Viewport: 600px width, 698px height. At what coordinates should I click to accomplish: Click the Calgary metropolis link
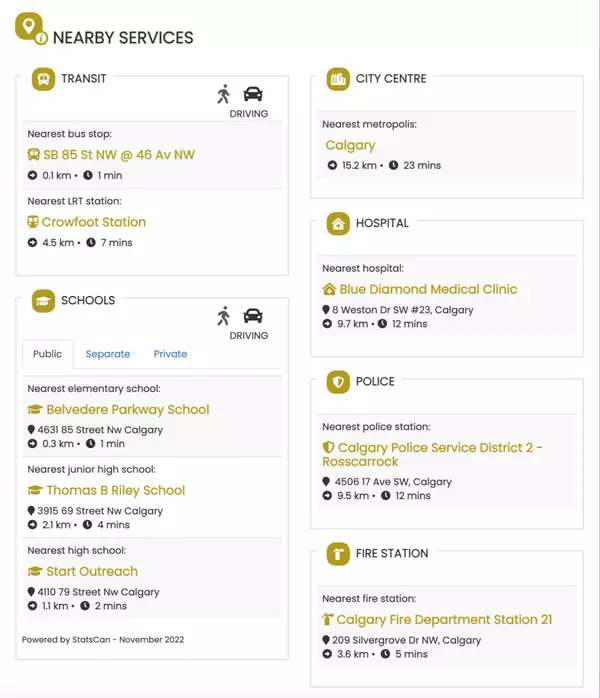pyautogui.click(x=350, y=145)
